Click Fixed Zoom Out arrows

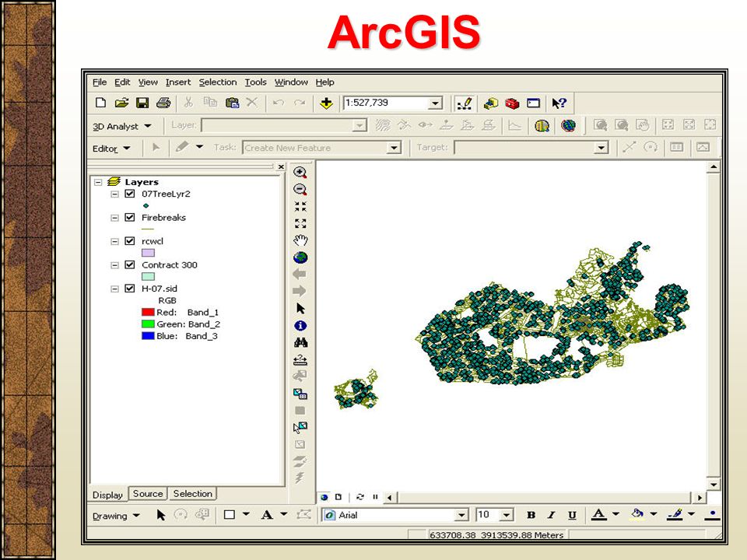click(x=300, y=223)
